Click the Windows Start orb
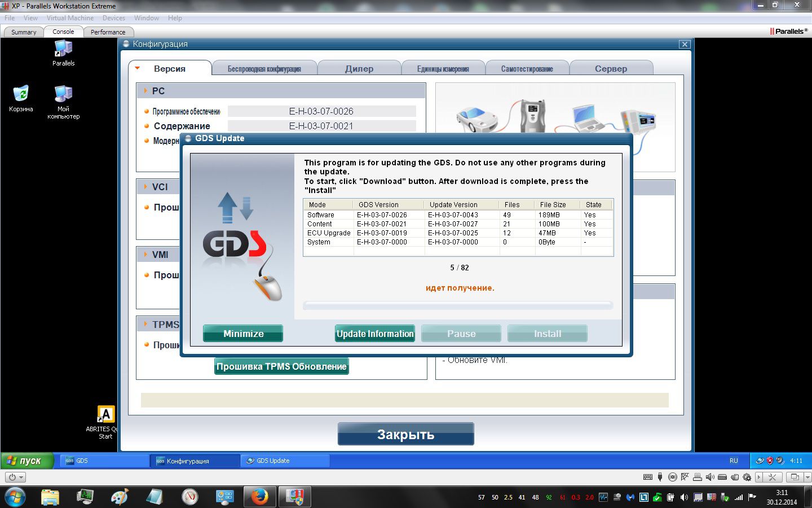Image resolution: width=812 pixels, height=508 pixels. pyautogui.click(x=14, y=497)
